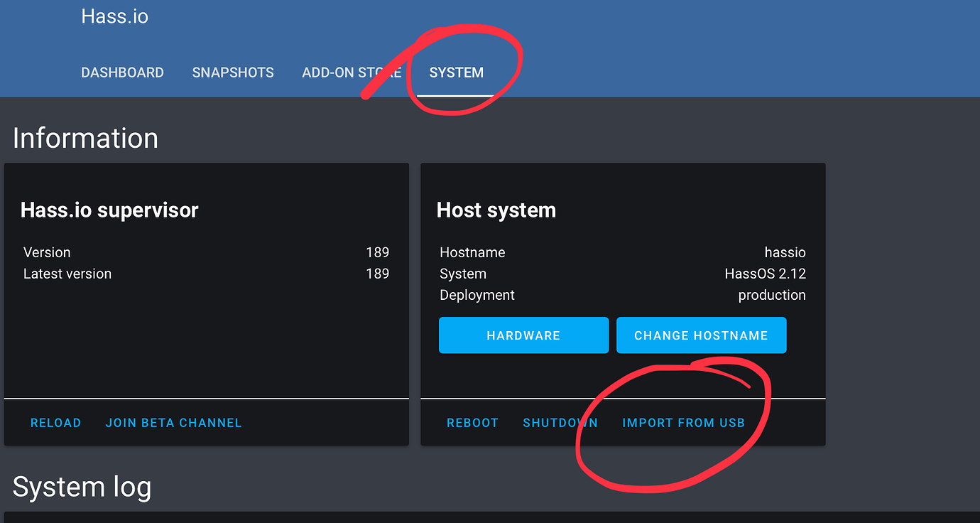The image size is (980, 523).
Task: Join the beta channel
Action: 173,422
